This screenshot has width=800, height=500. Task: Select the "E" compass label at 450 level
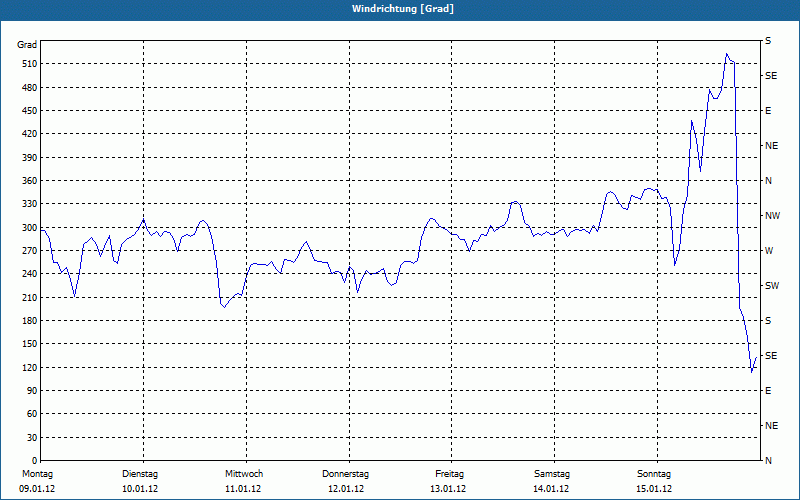768,111
